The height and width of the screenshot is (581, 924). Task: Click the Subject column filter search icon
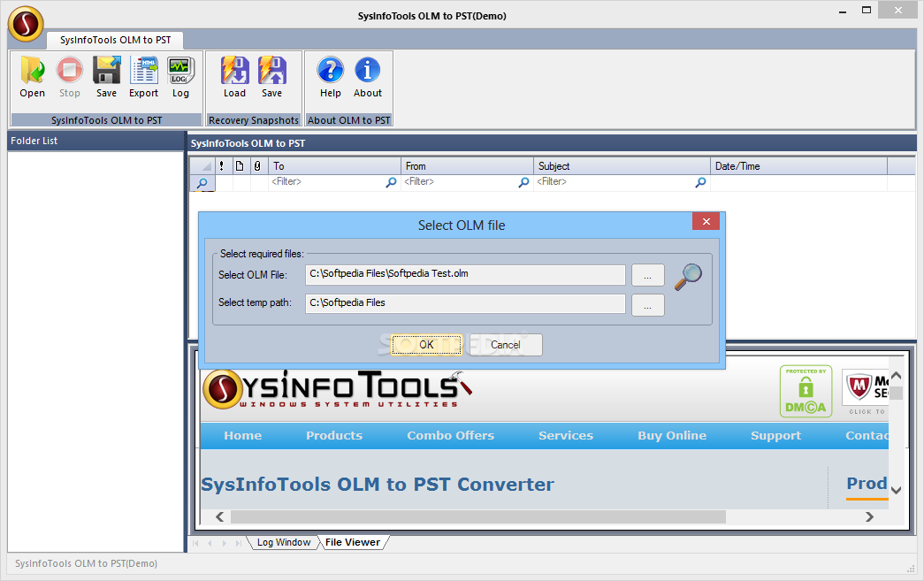pos(700,183)
